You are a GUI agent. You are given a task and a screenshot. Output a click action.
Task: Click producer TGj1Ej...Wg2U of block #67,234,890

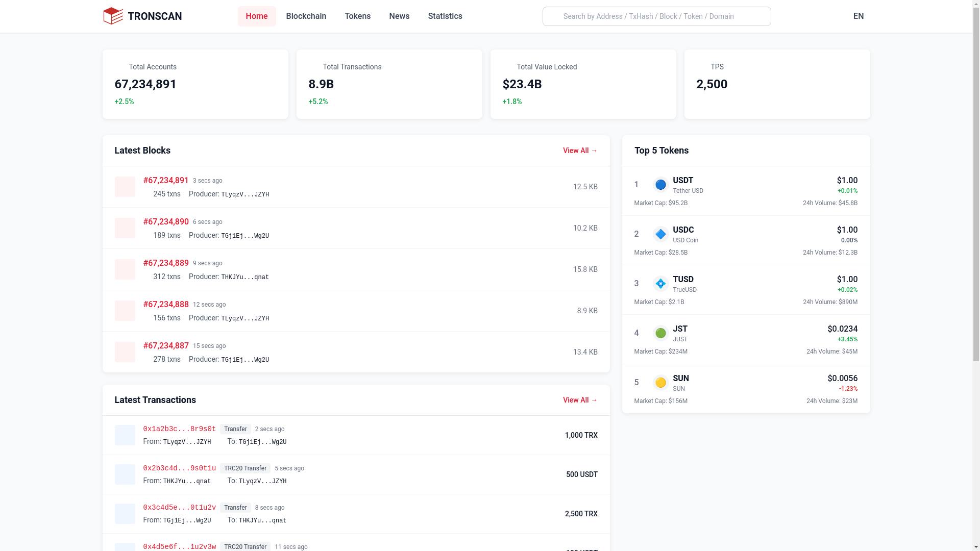tap(245, 236)
